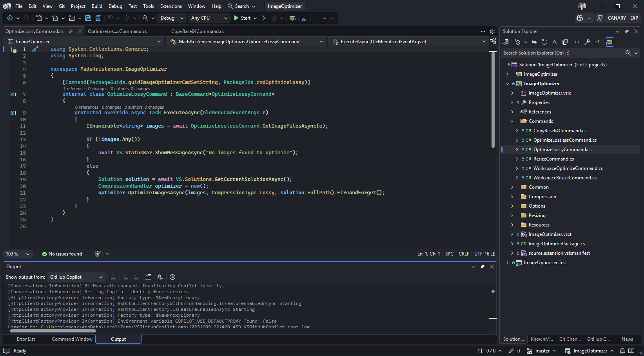Click the master branch in status bar
644x356 pixels.
click(x=542, y=351)
